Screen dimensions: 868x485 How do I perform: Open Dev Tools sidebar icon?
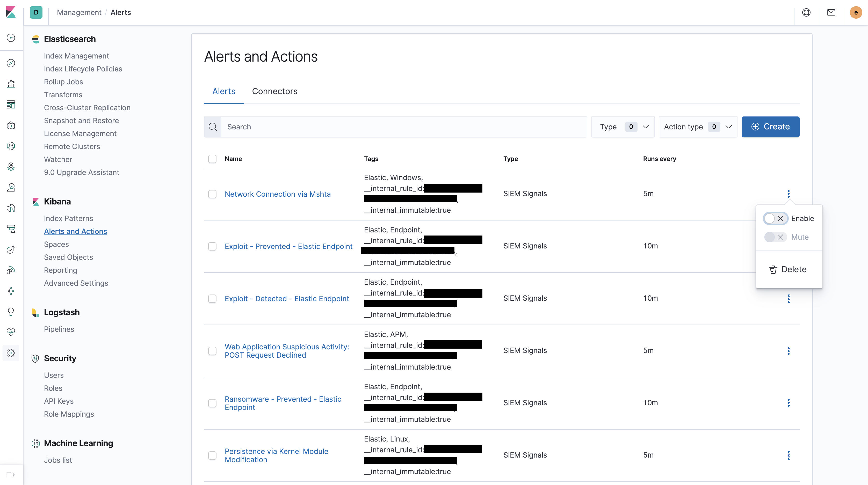tap(11, 312)
